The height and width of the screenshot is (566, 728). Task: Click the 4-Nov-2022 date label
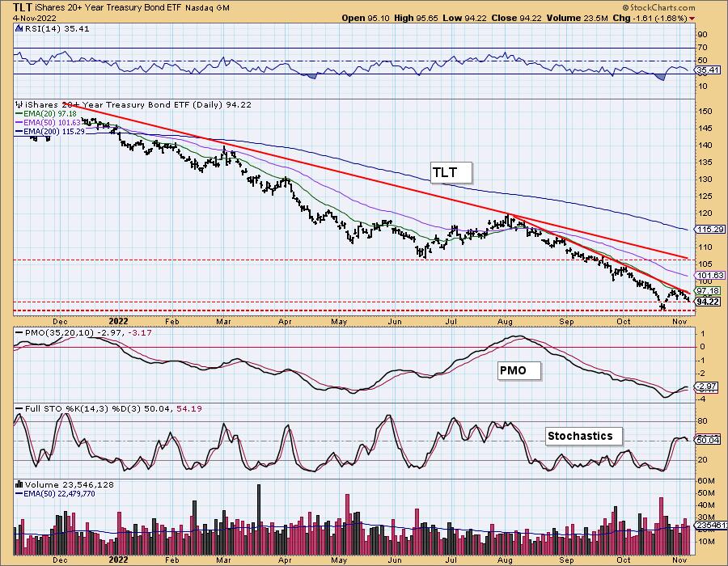click(34, 18)
